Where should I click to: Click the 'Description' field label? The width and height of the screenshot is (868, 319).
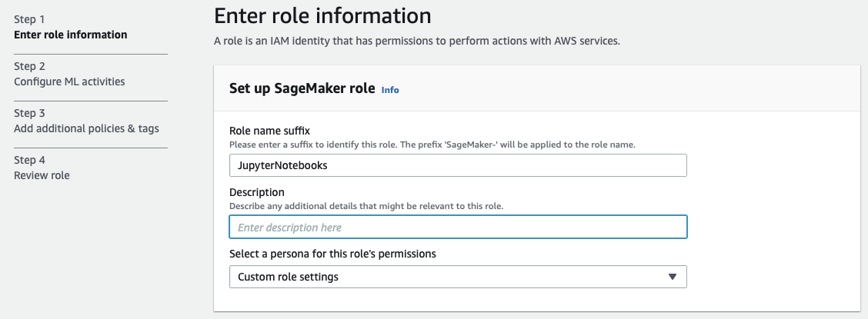coord(257,192)
